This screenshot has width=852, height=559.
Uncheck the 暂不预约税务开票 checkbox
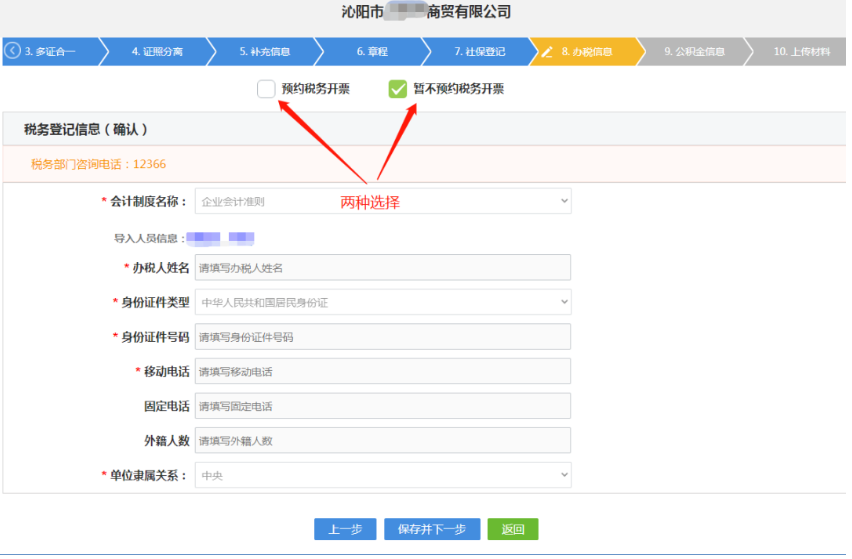[x=398, y=89]
